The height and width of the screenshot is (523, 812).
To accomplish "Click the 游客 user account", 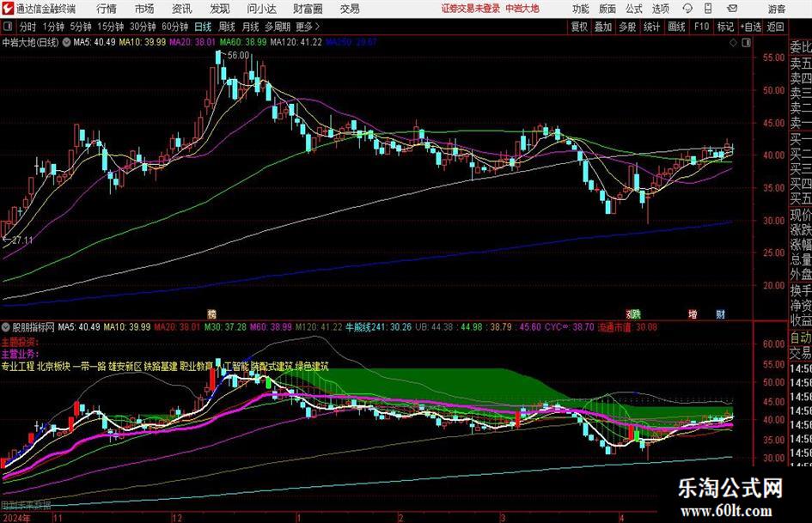I will (x=776, y=9).
